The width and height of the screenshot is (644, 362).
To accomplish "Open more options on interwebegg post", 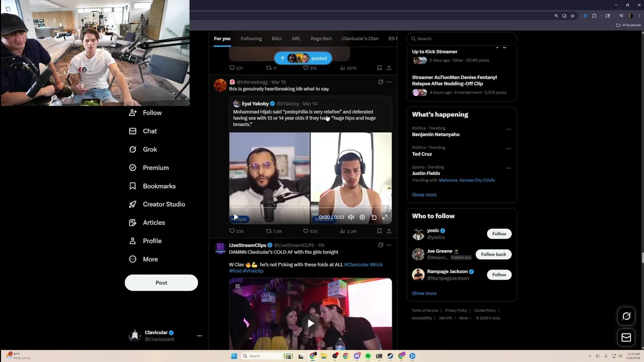I will click(x=389, y=82).
